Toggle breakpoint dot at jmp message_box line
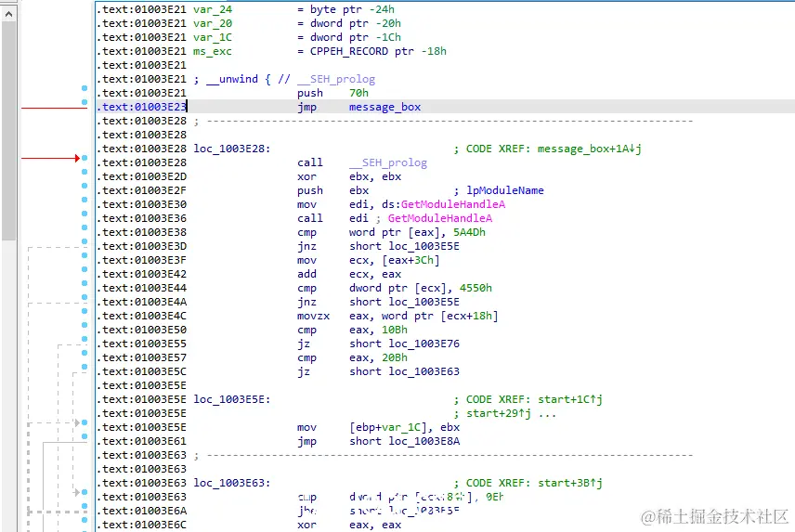 point(85,102)
